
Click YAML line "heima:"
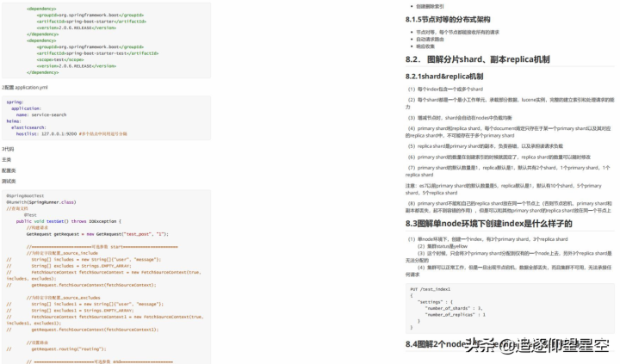[14, 121]
